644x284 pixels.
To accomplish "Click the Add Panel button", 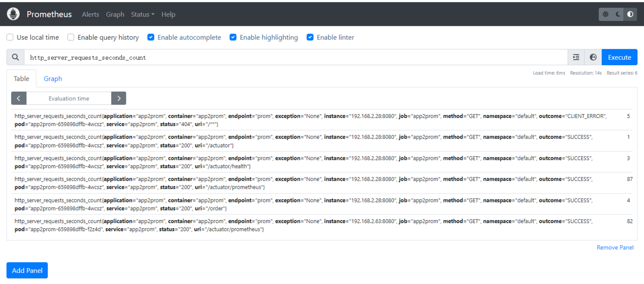I will [27, 270].
